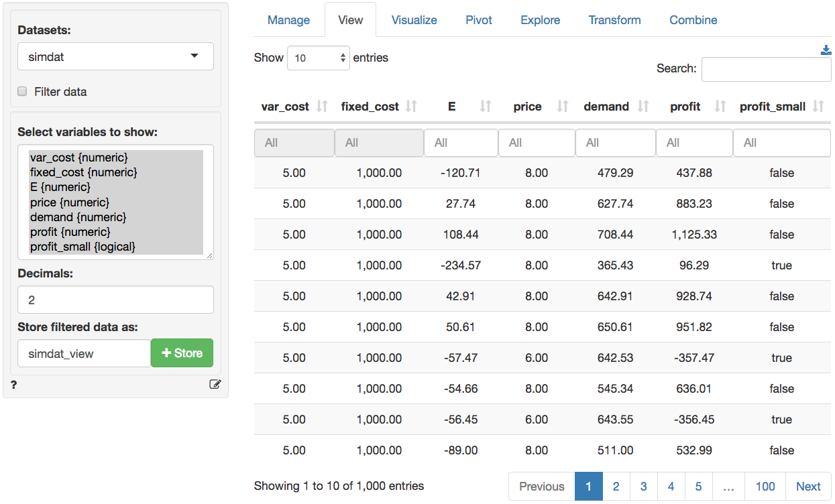Click the download data icon
This screenshot has width=835, height=504.
[826, 50]
